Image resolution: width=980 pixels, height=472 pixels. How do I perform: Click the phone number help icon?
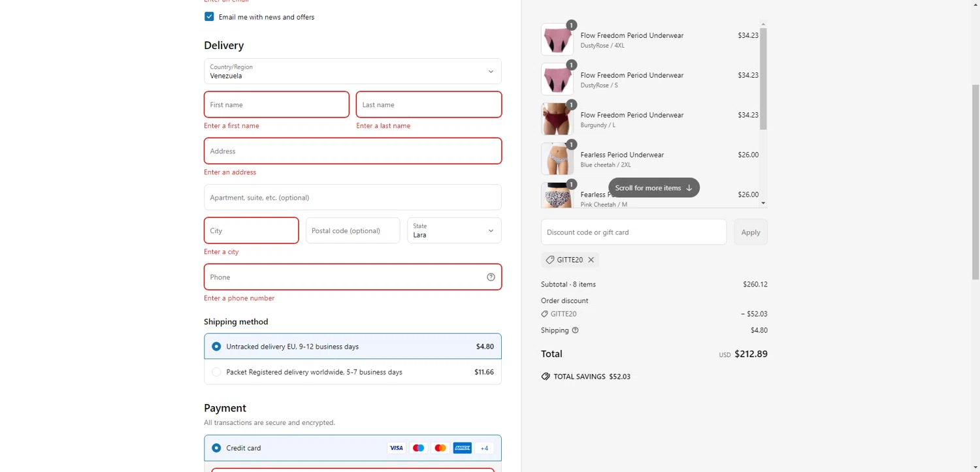tap(491, 277)
